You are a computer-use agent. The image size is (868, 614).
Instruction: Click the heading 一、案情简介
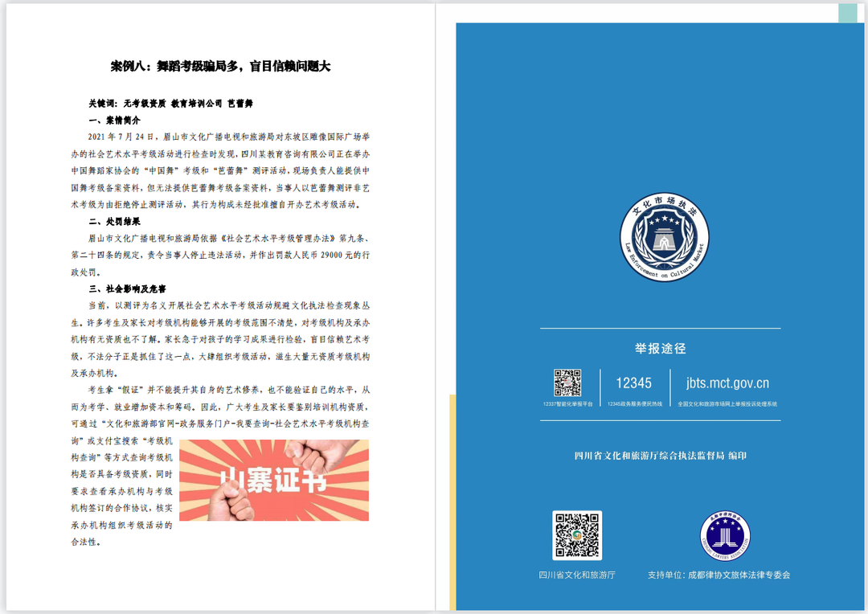click(115, 120)
